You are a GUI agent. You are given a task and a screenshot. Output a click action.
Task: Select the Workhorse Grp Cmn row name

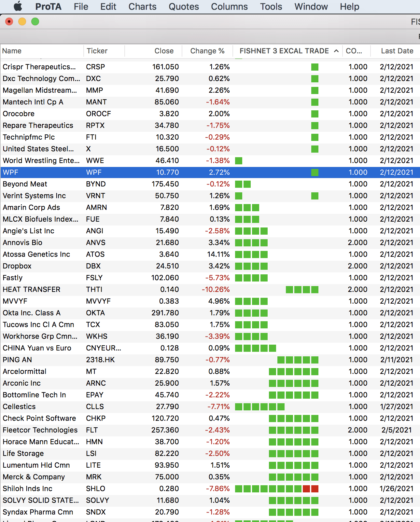click(x=40, y=336)
